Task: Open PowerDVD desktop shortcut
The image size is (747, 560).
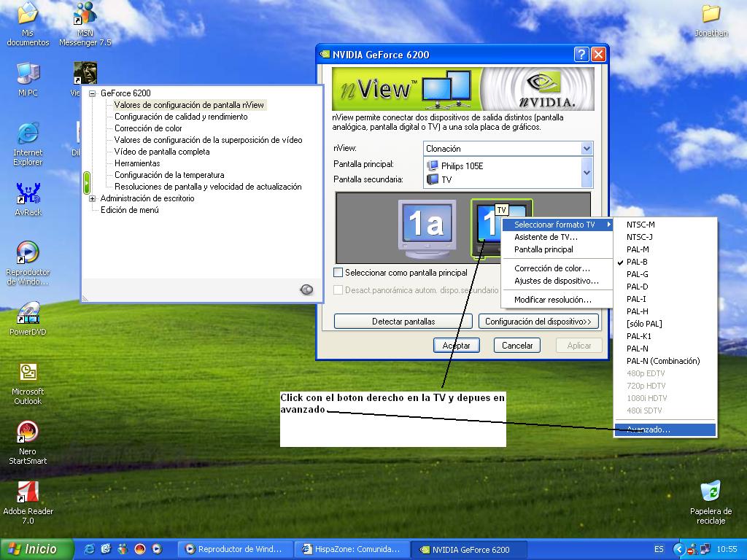Action: pyautogui.click(x=28, y=315)
